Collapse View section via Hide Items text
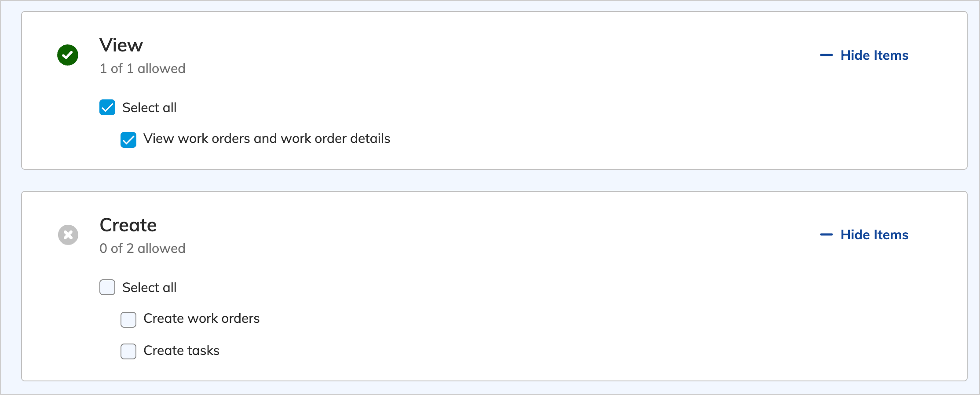Screen dimensions: 980x395 pyautogui.click(x=874, y=55)
